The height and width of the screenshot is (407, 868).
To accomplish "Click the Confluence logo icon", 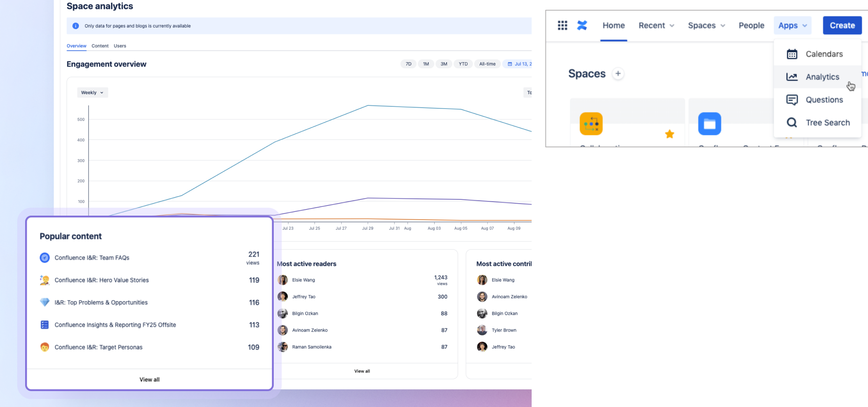I will (x=582, y=26).
